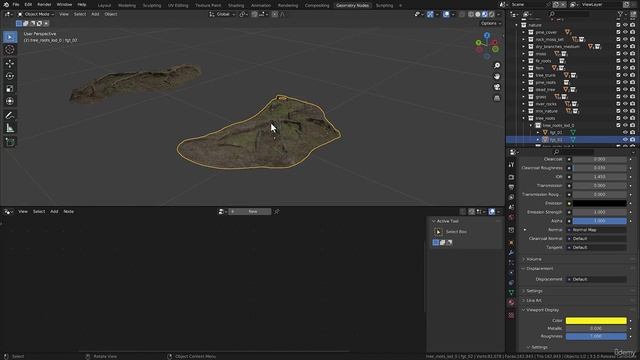Open the Texture properties tab
This screenshot has height=360, width=640.
pyautogui.click(x=511, y=315)
